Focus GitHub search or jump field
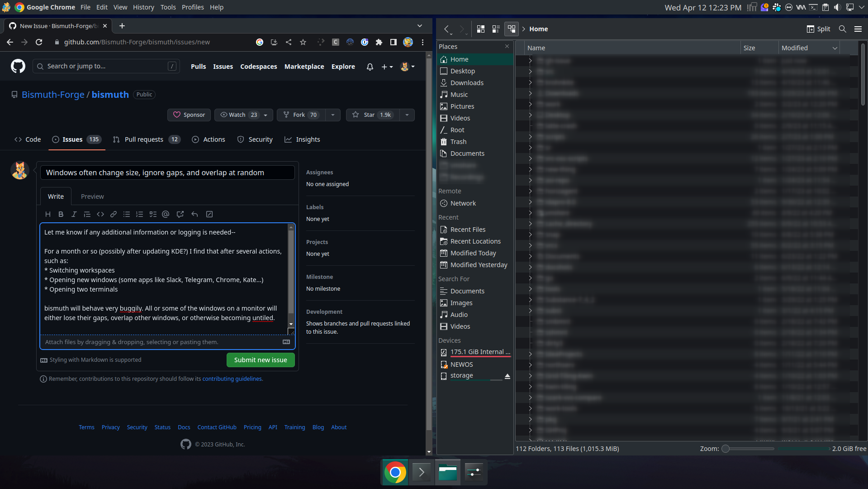868x489 pixels. (x=106, y=67)
